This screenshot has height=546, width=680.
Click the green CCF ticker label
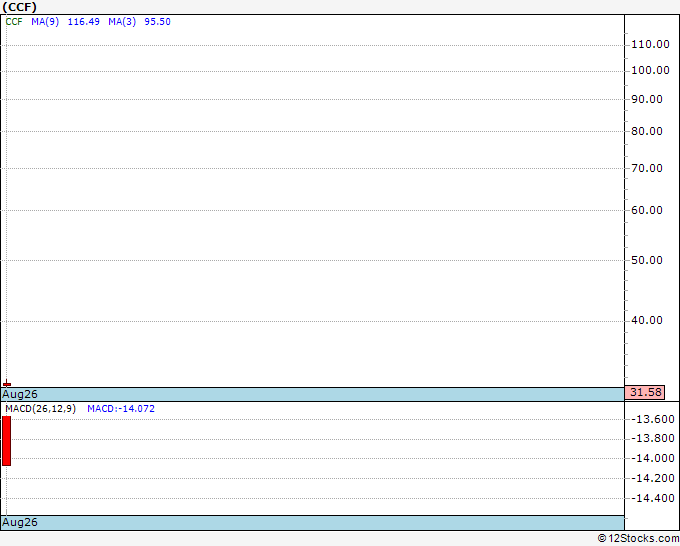coord(14,22)
